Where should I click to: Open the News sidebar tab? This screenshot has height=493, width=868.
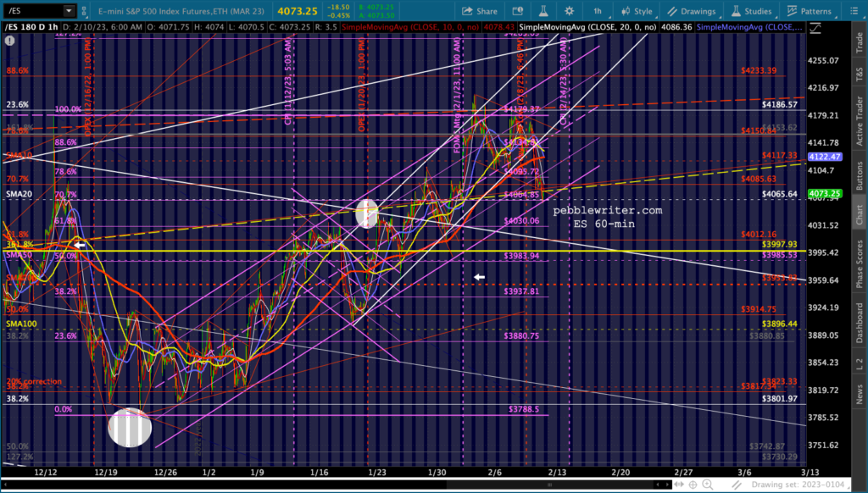(x=860, y=395)
